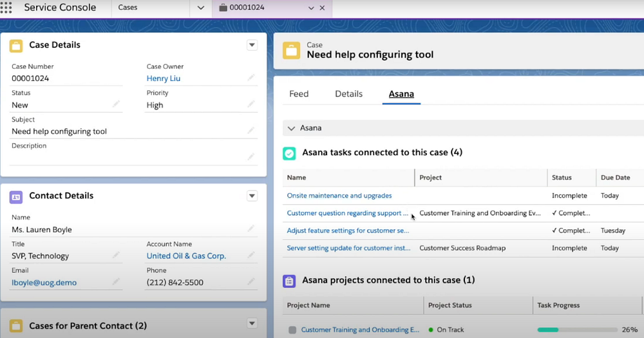
Task: Select the Cases navigation item
Action: (128, 7)
